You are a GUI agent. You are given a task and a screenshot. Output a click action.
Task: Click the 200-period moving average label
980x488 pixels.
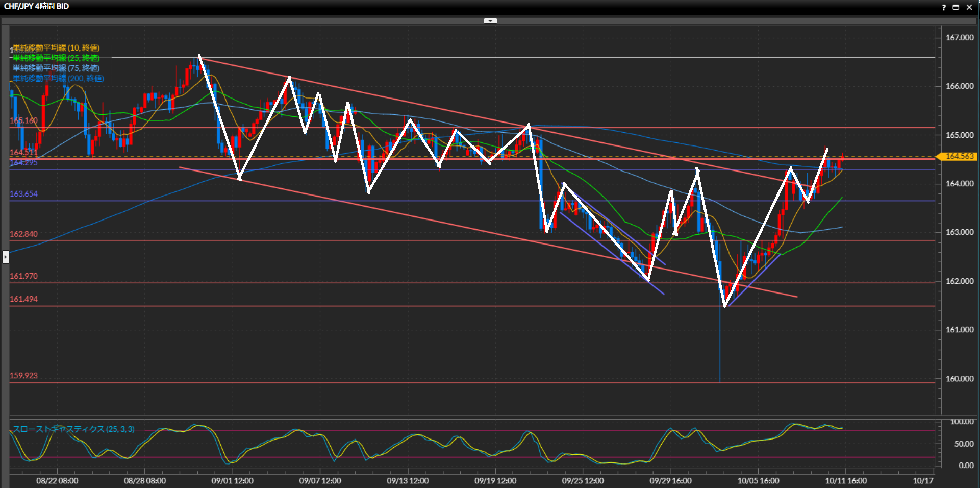click(x=58, y=79)
